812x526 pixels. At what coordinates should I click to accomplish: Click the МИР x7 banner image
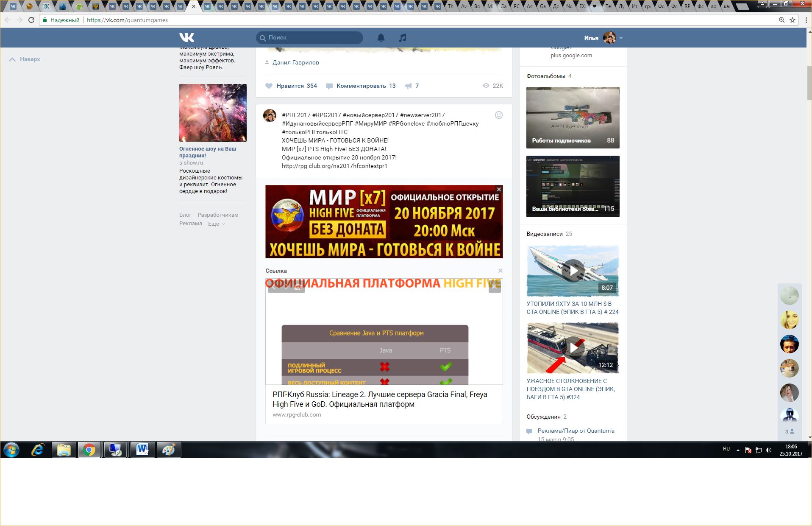pyautogui.click(x=384, y=221)
